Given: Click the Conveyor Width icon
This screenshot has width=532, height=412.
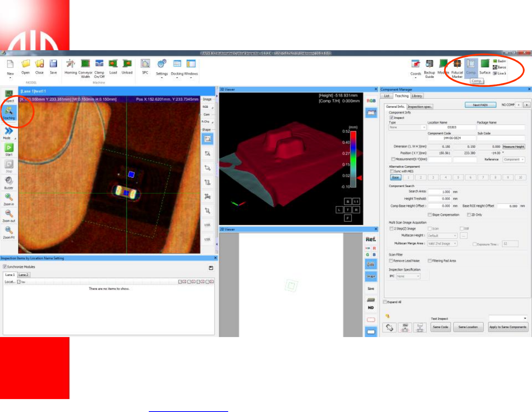Looking at the screenshot, I should click(x=85, y=64).
